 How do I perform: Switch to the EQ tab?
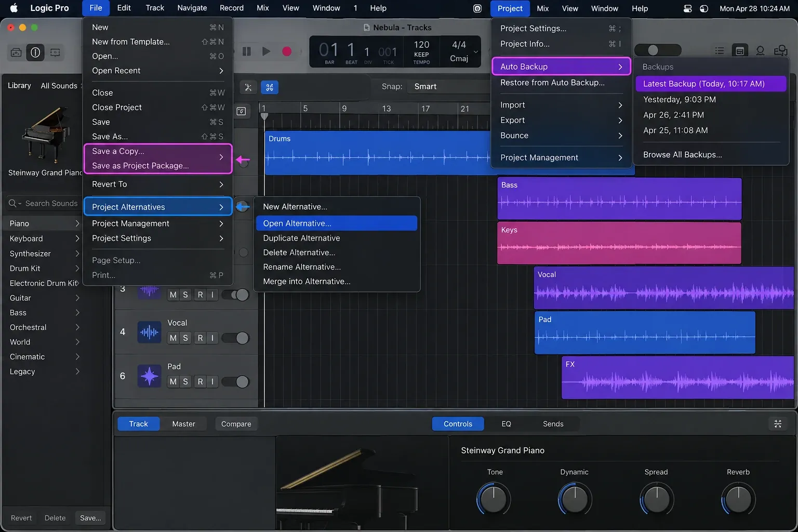click(x=506, y=424)
